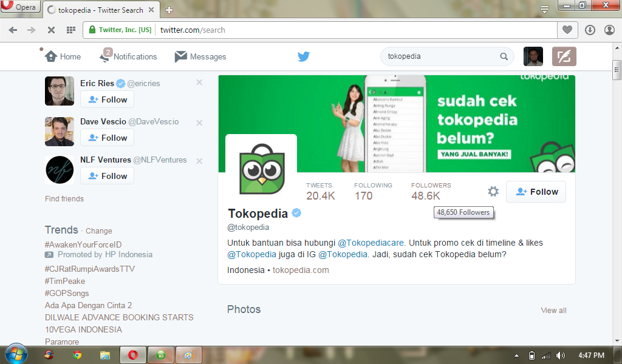Click the Tokopedia owl profile picture
Screen dimensions: 622x364
(261, 169)
